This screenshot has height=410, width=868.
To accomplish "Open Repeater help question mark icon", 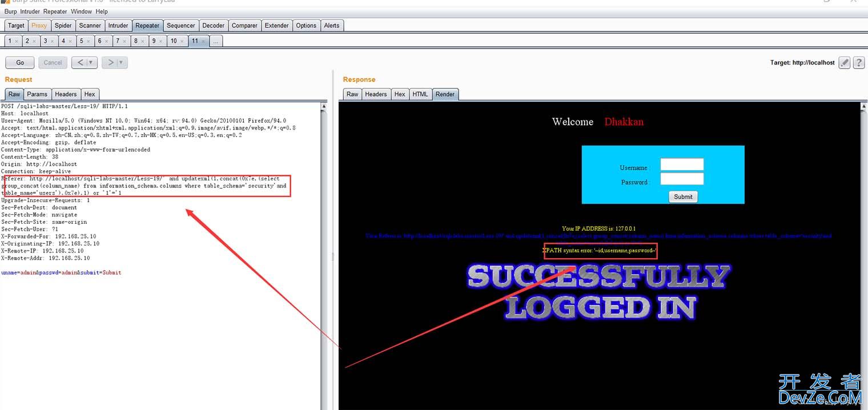I will 858,63.
